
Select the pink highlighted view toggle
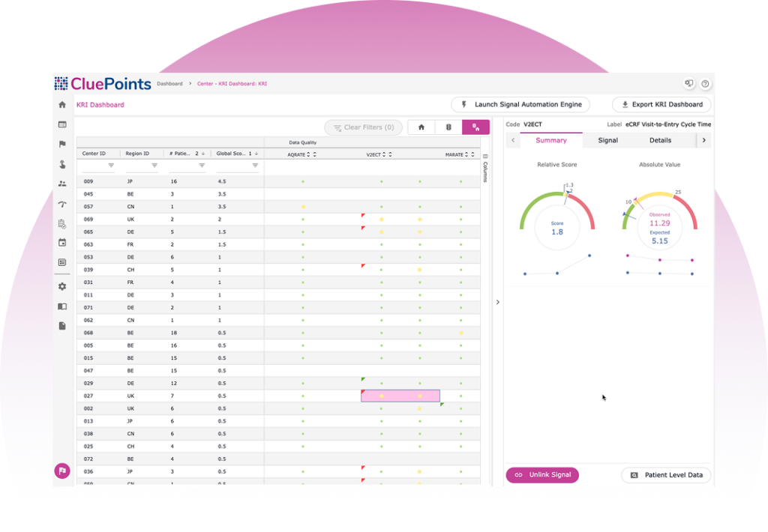tap(475, 127)
